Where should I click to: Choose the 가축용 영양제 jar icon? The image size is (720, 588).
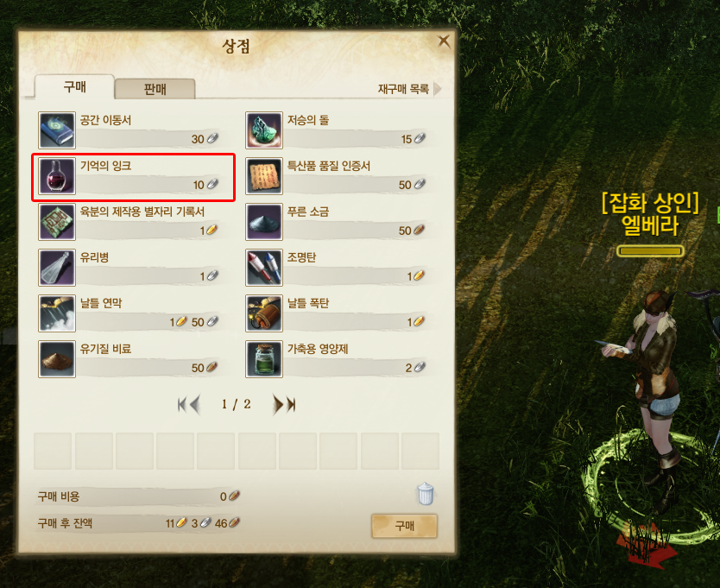click(x=264, y=359)
